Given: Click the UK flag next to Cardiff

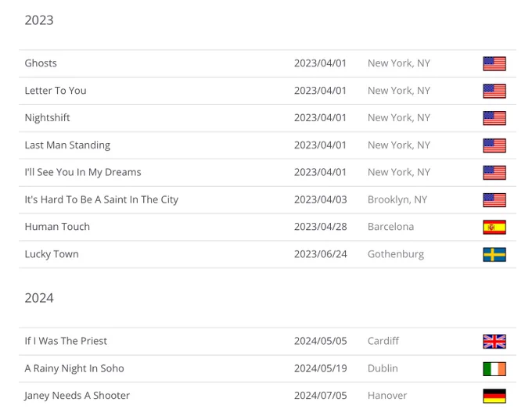Looking at the screenshot, I should (x=494, y=342).
